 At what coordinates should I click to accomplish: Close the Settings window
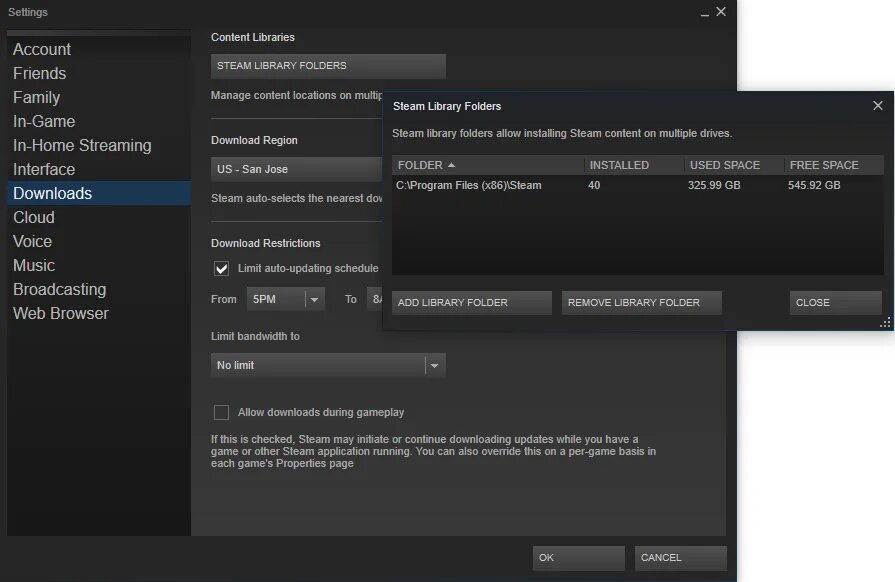721,11
